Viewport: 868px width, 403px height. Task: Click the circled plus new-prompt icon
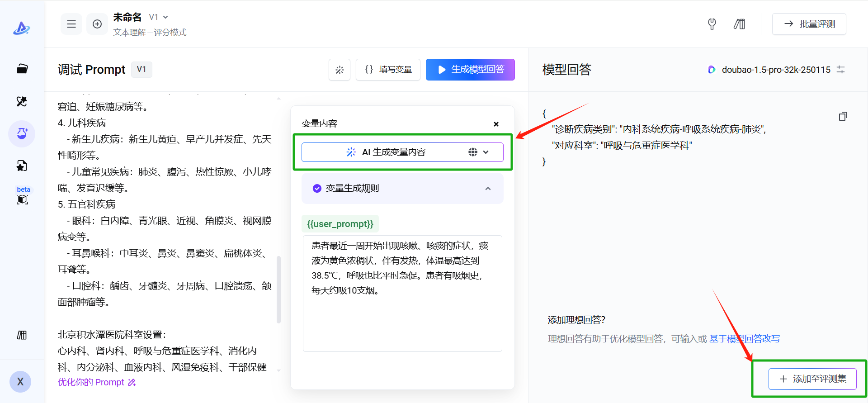(97, 24)
